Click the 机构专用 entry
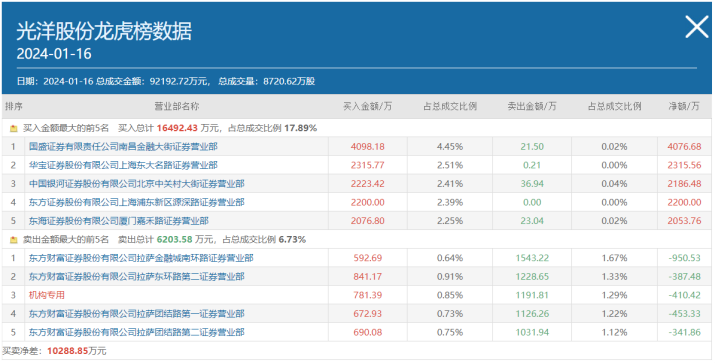The height and width of the screenshot is (363, 715). [47, 295]
